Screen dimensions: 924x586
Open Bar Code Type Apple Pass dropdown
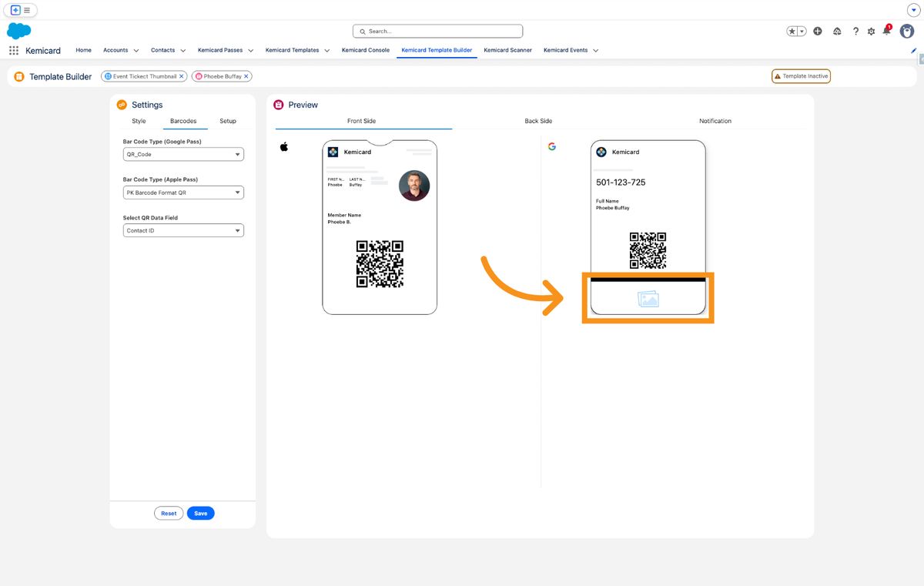point(183,193)
